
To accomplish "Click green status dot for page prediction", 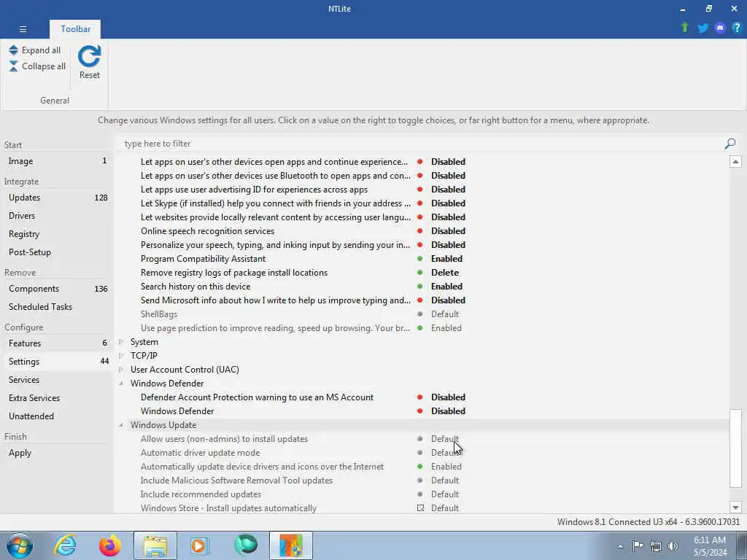I will (x=419, y=328).
